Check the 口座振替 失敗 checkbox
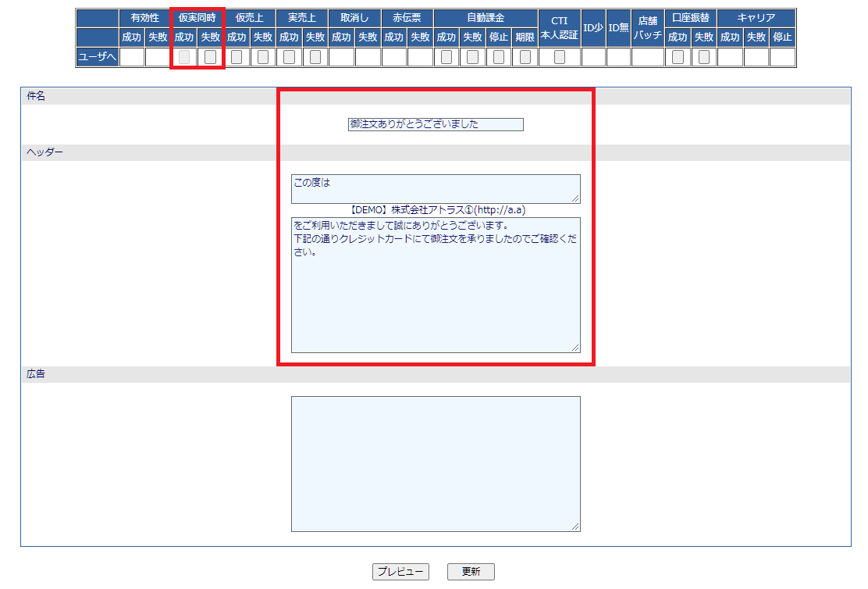Viewport: 868px width, 589px height. tap(704, 57)
